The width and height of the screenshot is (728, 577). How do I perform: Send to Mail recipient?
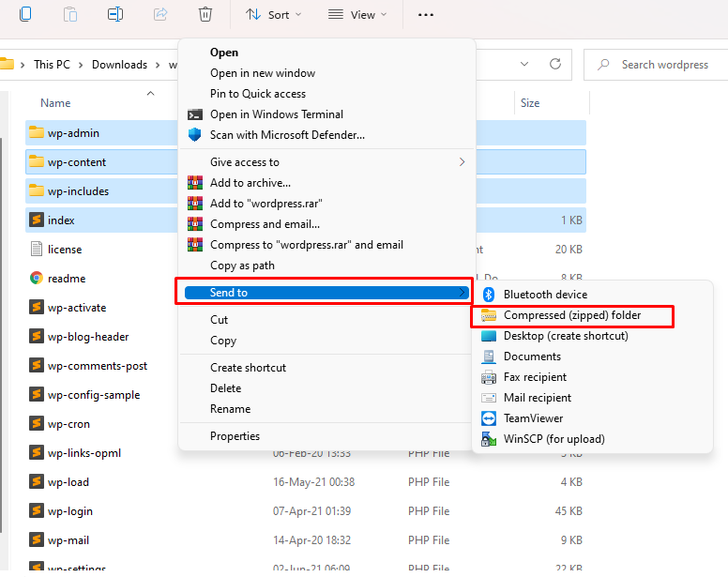click(592, 398)
